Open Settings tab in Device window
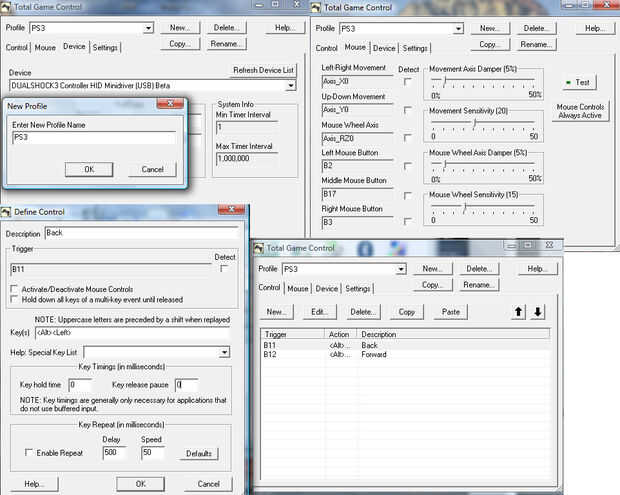Screen dimensions: 620x495 coord(105,47)
